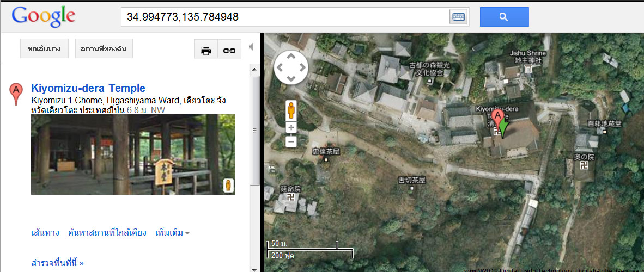Click the เส้นทาง link
Screen dimensions: 644x272
45,233
